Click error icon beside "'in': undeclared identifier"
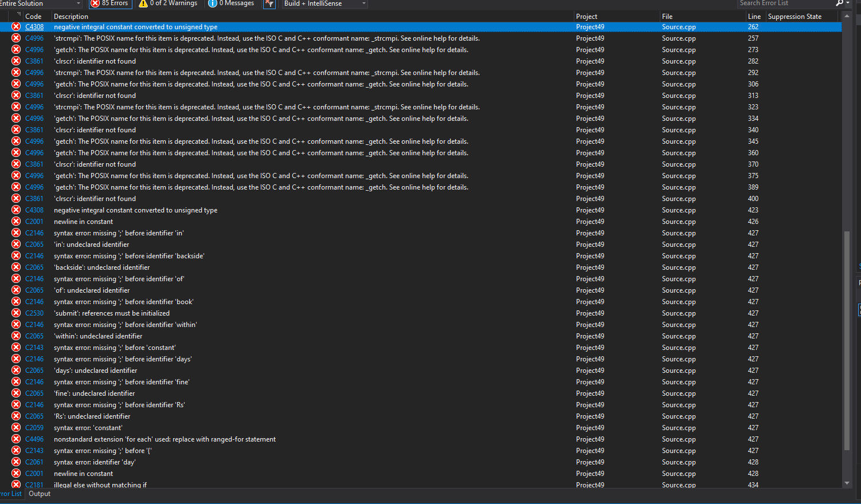 [x=16, y=245]
